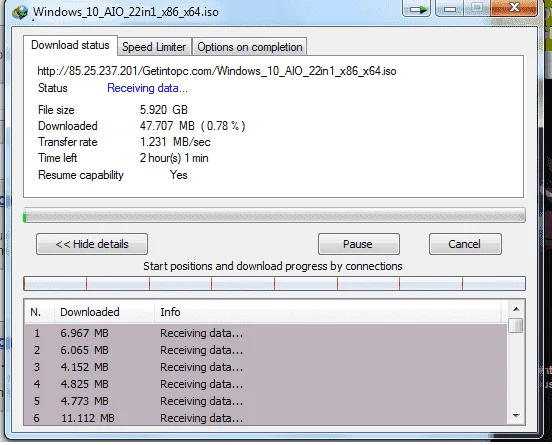Select connection row 6.065 MB
Image resolution: width=552 pixels, height=445 pixels.
click(x=266, y=350)
